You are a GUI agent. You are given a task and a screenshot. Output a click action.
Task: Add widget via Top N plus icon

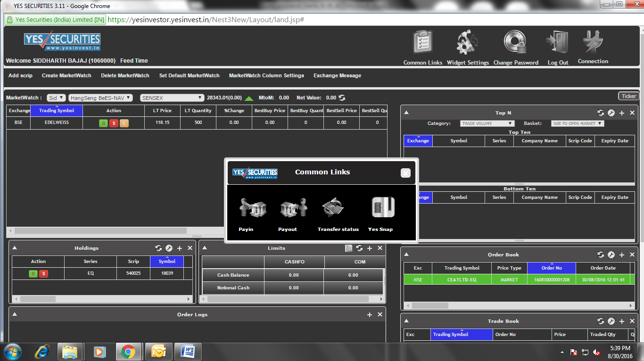(x=622, y=113)
